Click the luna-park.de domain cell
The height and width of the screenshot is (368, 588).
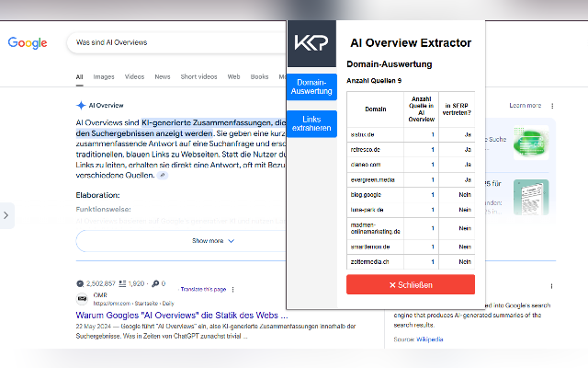point(376,210)
